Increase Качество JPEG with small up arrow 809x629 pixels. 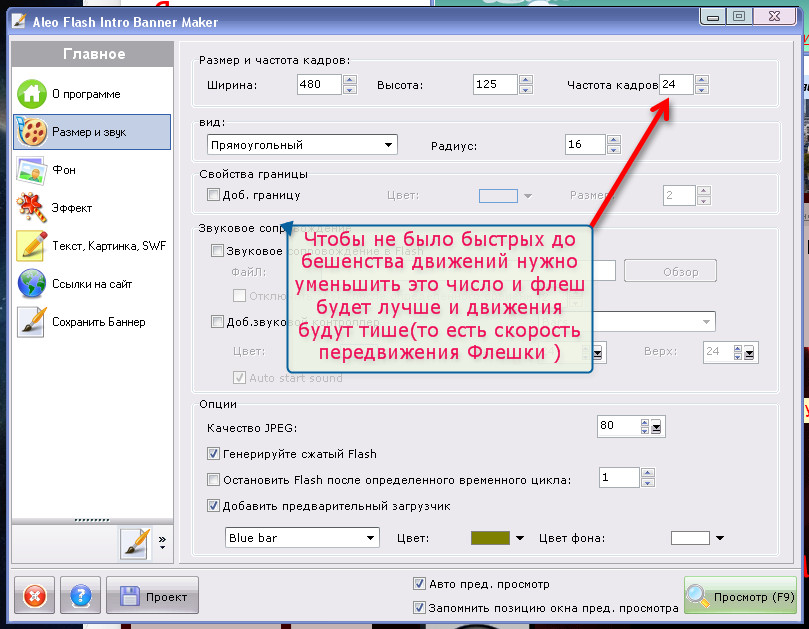(644, 423)
